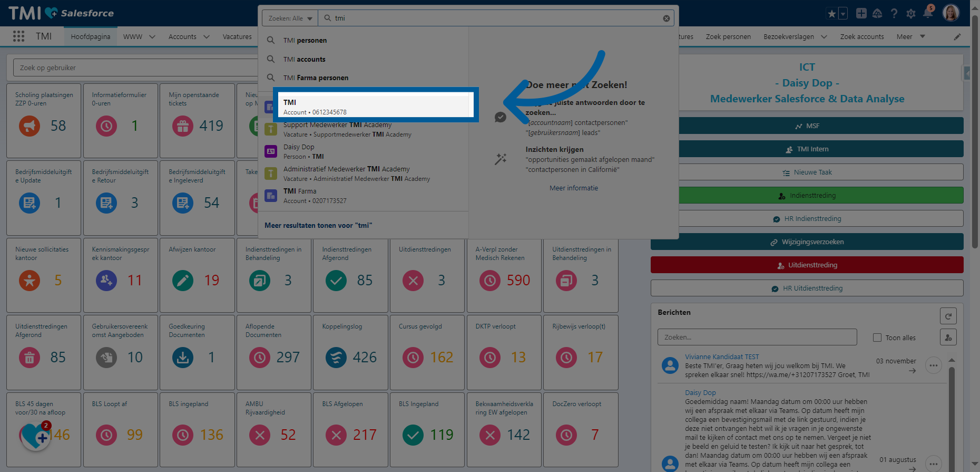
Task: Open 'Kennismakingsgesprek kantoor' people icon
Action: (x=106, y=281)
